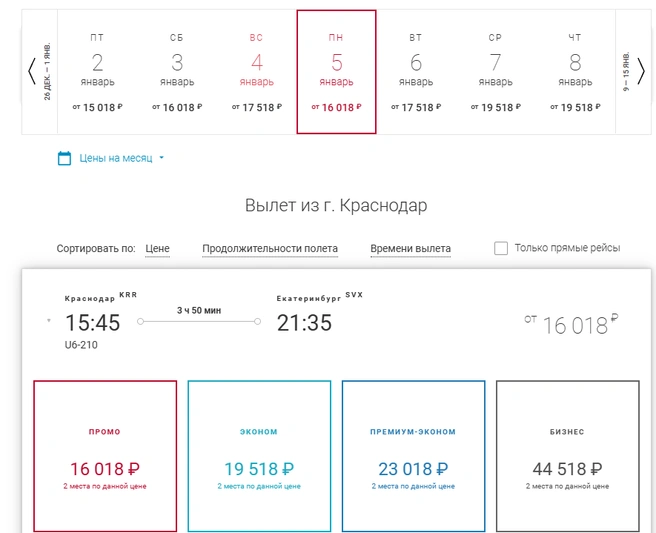Enable 'Только прямые рейсы' checkbox
This screenshot has height=533, width=656.
click(501, 248)
